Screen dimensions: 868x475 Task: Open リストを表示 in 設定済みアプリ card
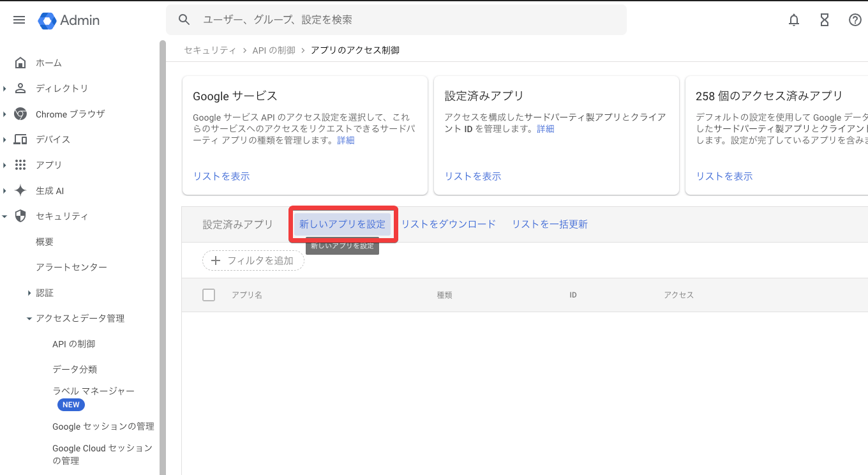pos(473,176)
